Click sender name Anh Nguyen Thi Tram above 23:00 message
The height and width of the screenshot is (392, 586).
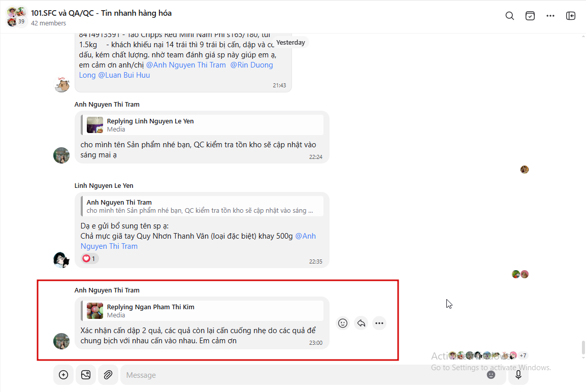click(x=107, y=290)
